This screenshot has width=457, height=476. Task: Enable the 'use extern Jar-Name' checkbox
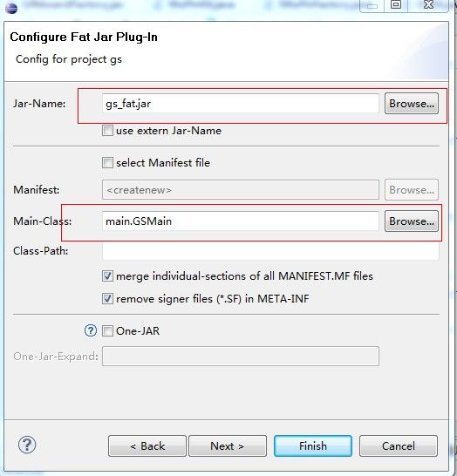tap(107, 131)
